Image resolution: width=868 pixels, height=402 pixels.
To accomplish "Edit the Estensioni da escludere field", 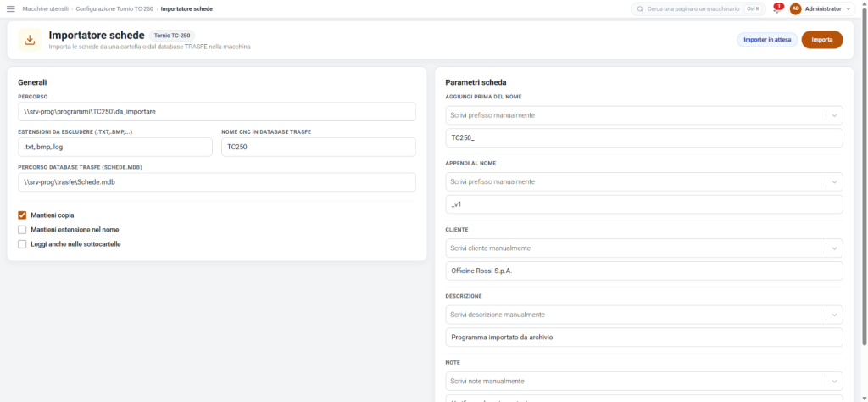I will (115, 147).
